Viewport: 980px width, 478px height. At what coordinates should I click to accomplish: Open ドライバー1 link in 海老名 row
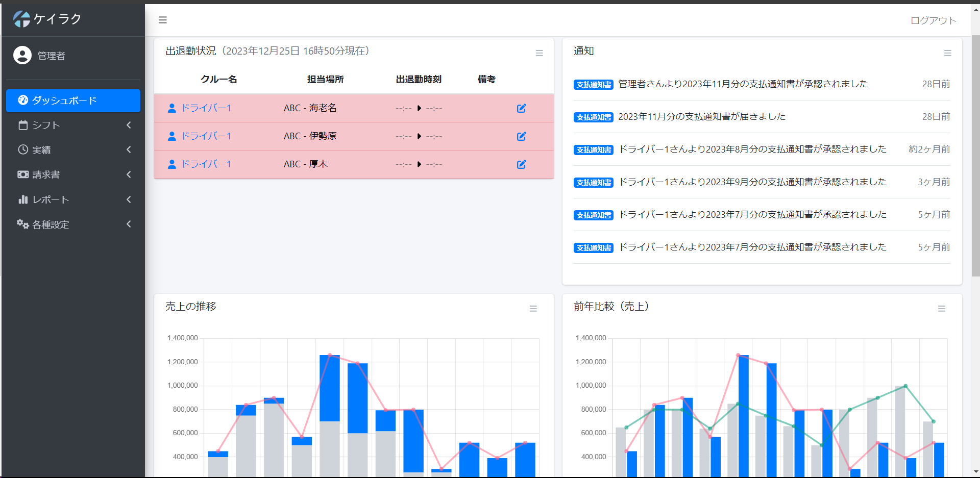coord(206,108)
